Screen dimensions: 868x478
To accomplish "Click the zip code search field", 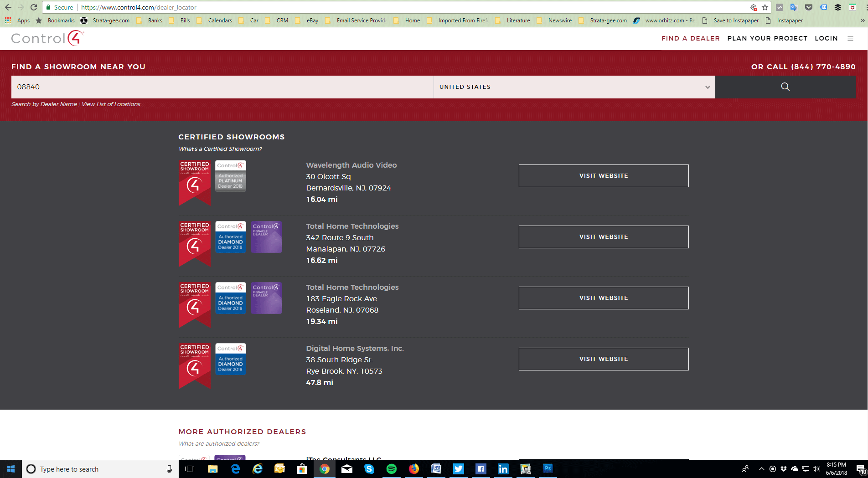I will (222, 87).
